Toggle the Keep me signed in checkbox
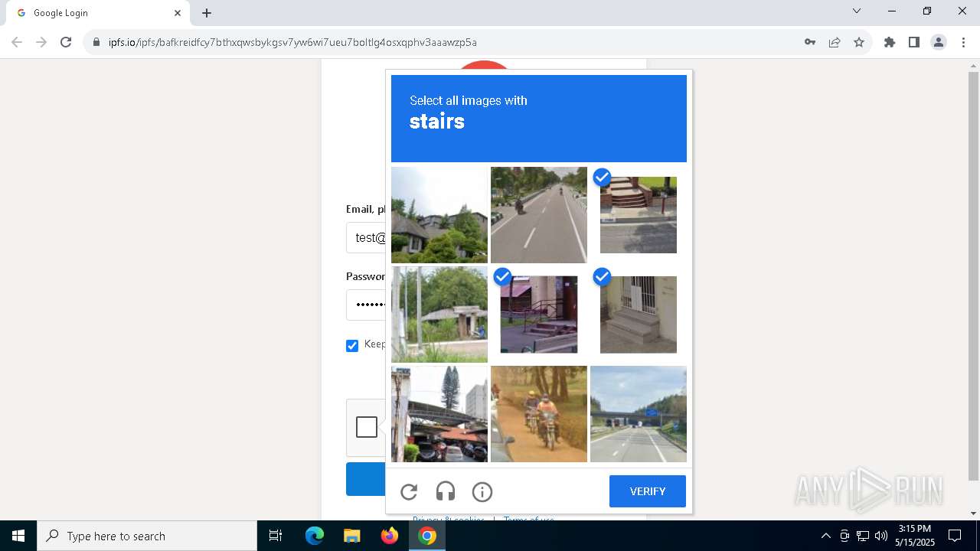Viewport: 980px width, 551px height. (x=352, y=346)
